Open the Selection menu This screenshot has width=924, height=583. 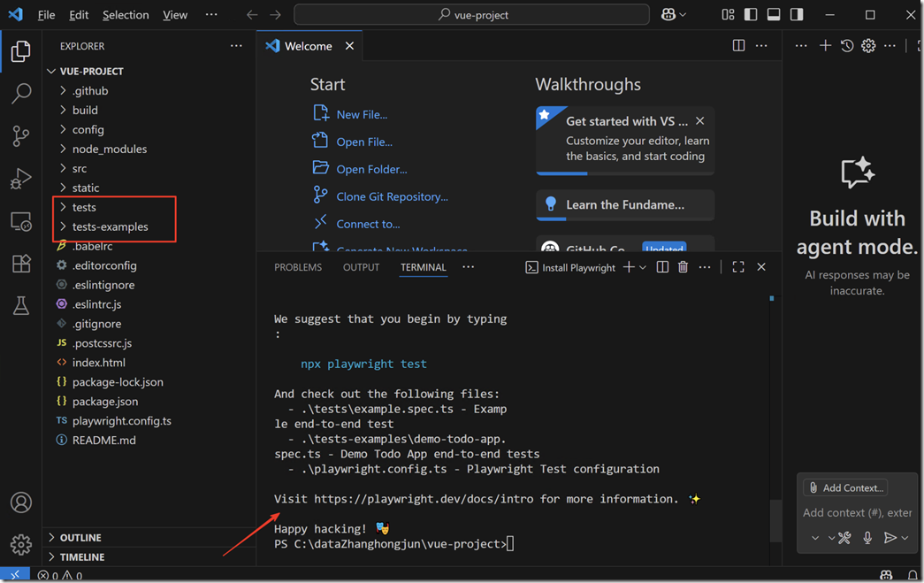126,15
